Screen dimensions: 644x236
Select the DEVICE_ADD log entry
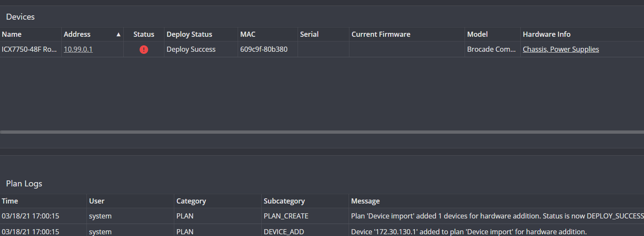coord(283,232)
